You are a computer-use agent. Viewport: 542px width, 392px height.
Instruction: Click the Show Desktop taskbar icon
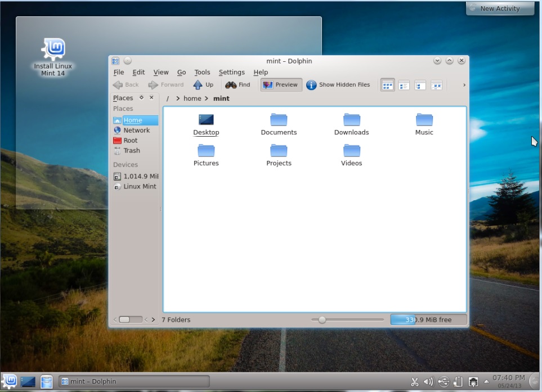point(28,382)
